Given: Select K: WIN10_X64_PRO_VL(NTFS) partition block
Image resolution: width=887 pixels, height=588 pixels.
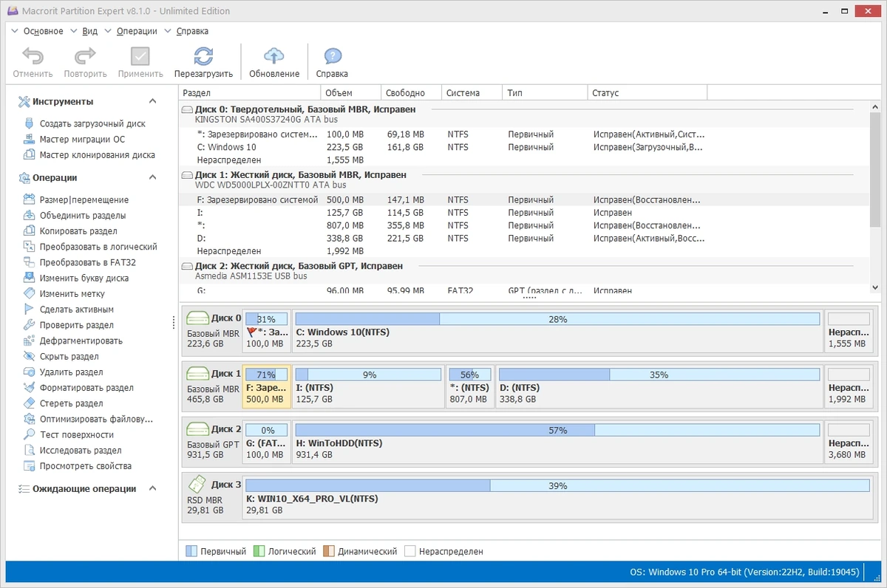Looking at the screenshot, I should (557, 496).
